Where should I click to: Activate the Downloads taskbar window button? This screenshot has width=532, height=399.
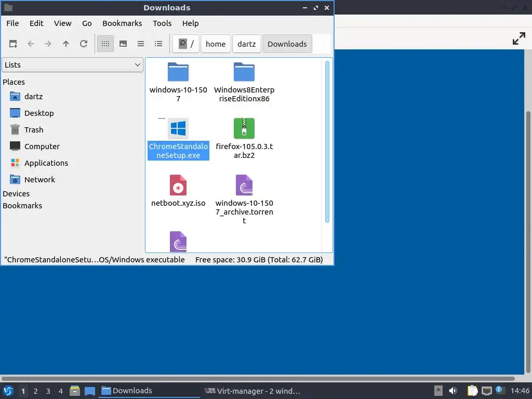click(x=149, y=391)
